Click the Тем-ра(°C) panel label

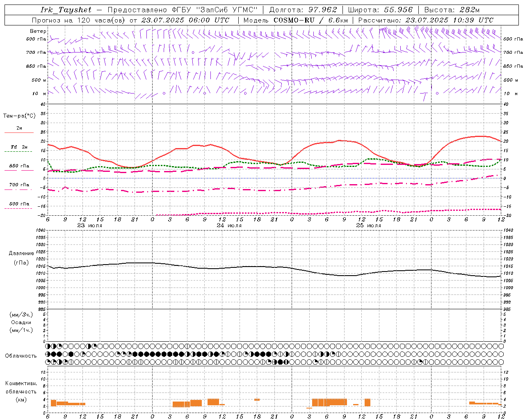(x=19, y=116)
